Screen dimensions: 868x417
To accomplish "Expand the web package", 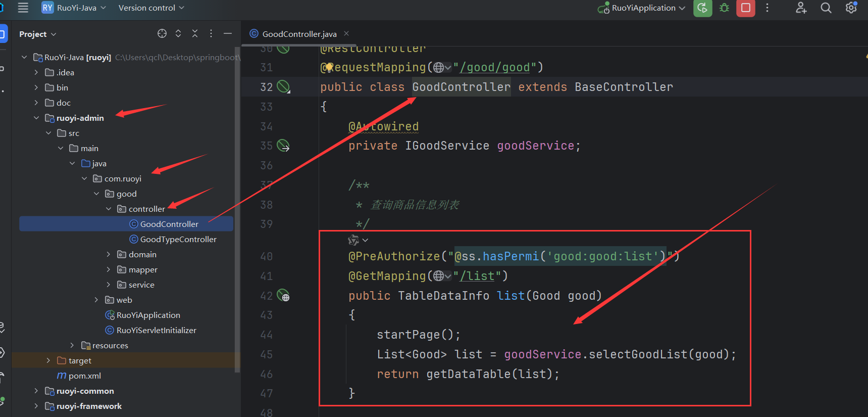I will click(96, 300).
